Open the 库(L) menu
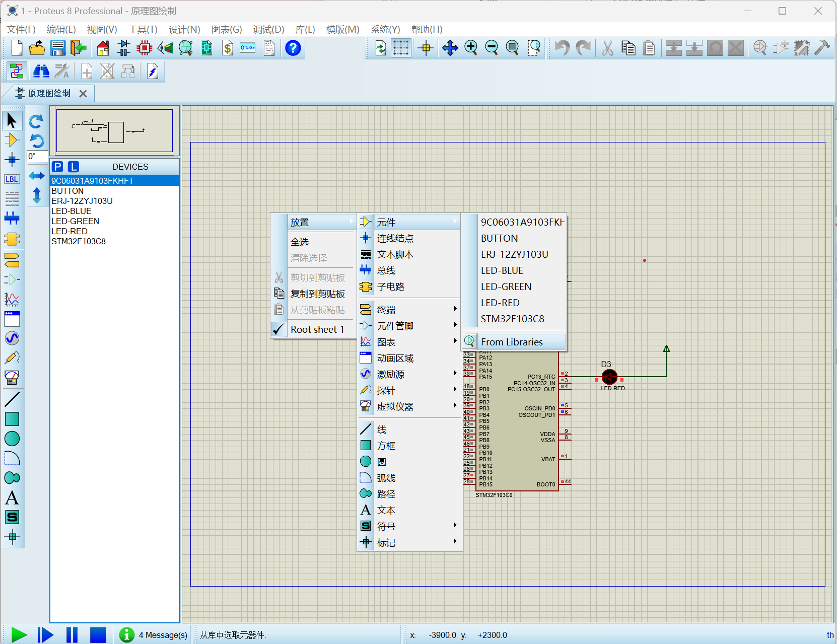 [305, 29]
